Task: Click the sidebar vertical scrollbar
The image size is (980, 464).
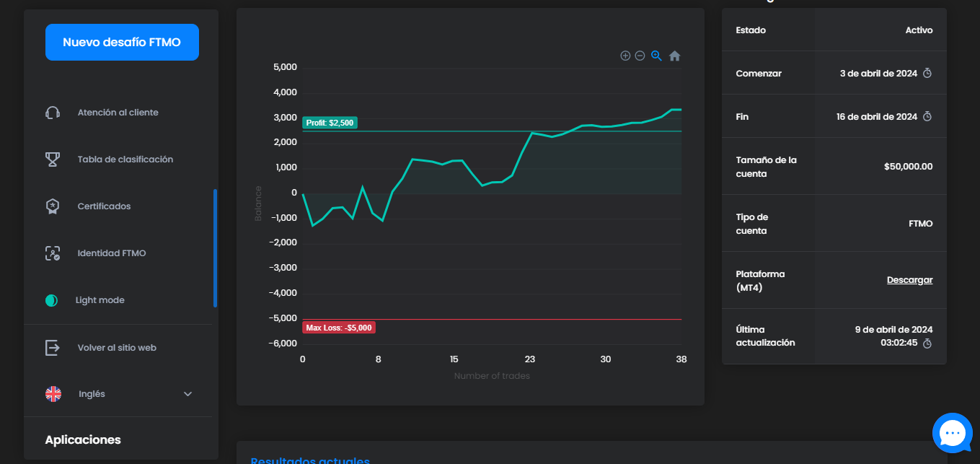Action: pyautogui.click(x=215, y=248)
